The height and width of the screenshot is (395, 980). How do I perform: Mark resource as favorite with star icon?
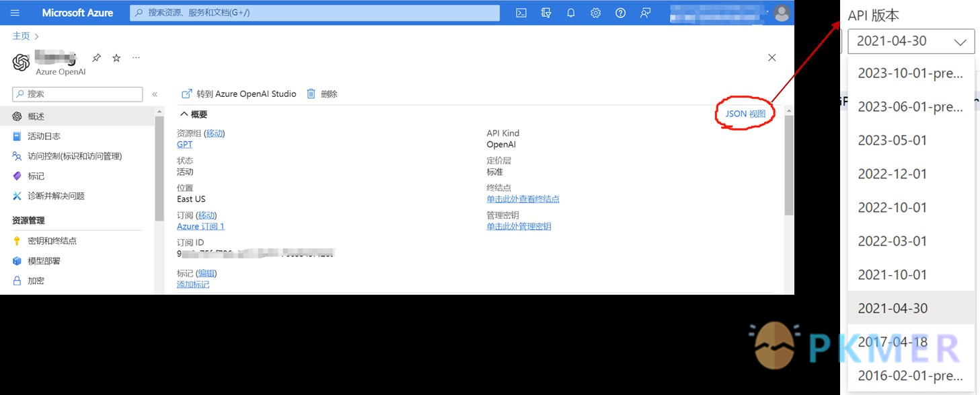click(116, 58)
